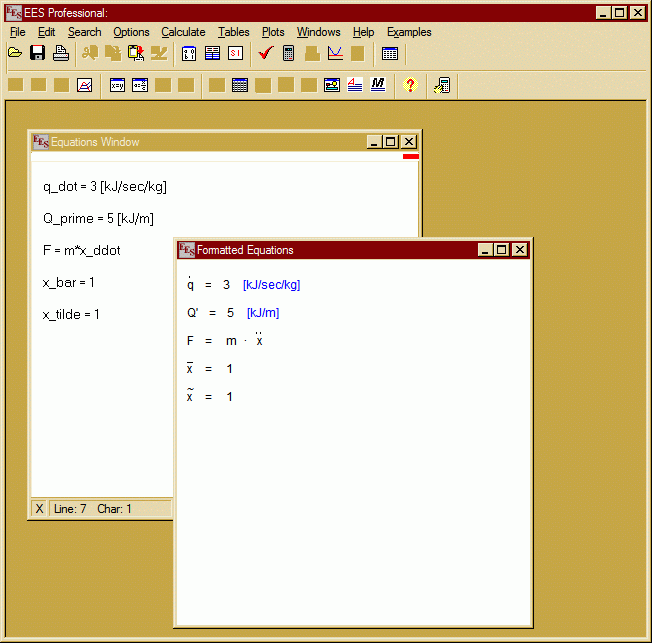Click the bold M icon in the toolbar
Image resolution: width=652 pixels, height=643 pixels.
(x=378, y=86)
